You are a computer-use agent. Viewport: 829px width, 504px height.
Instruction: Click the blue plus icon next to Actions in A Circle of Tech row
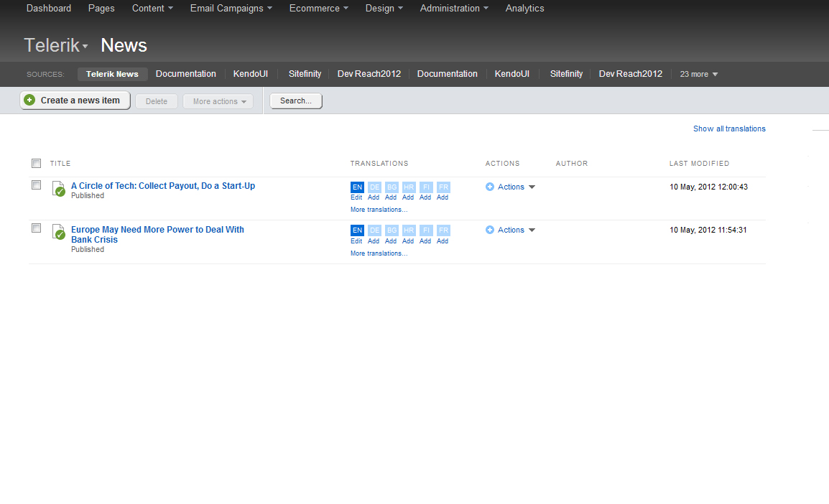490,187
